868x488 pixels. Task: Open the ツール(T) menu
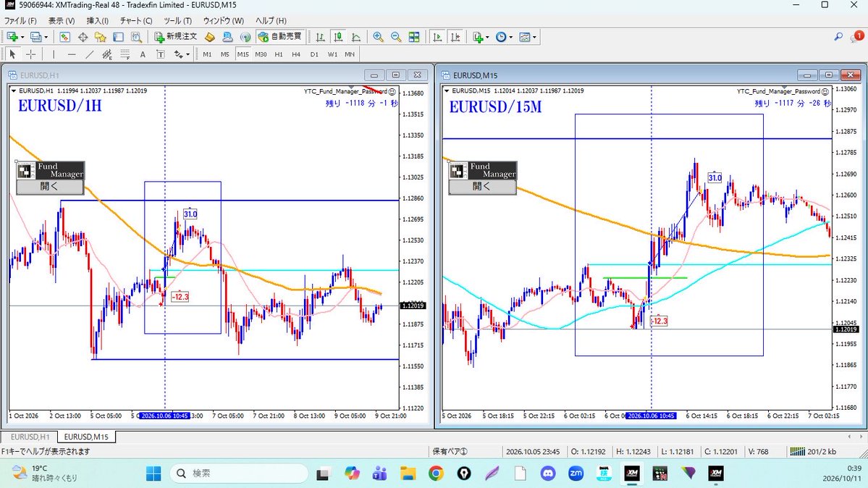coord(177,20)
